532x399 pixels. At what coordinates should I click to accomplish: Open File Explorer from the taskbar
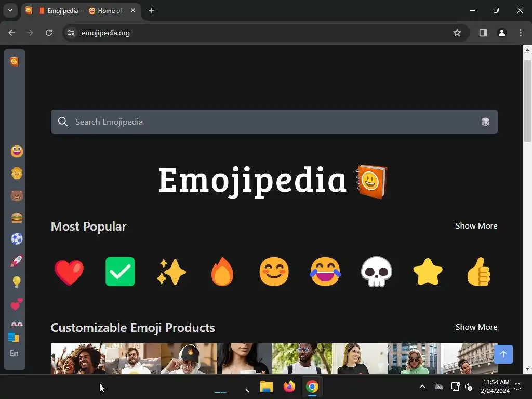pyautogui.click(x=267, y=387)
